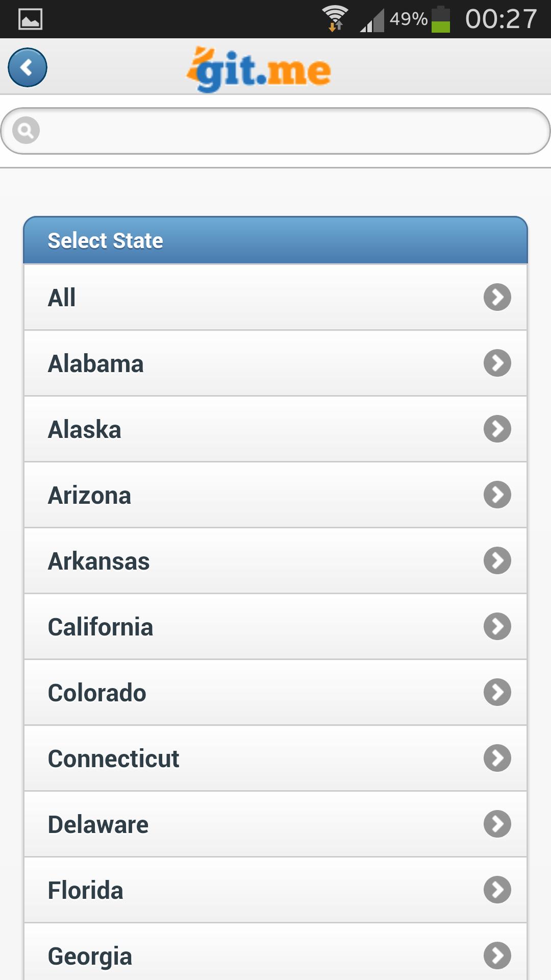Select Florida state row
551x980 pixels.
pyautogui.click(x=275, y=890)
